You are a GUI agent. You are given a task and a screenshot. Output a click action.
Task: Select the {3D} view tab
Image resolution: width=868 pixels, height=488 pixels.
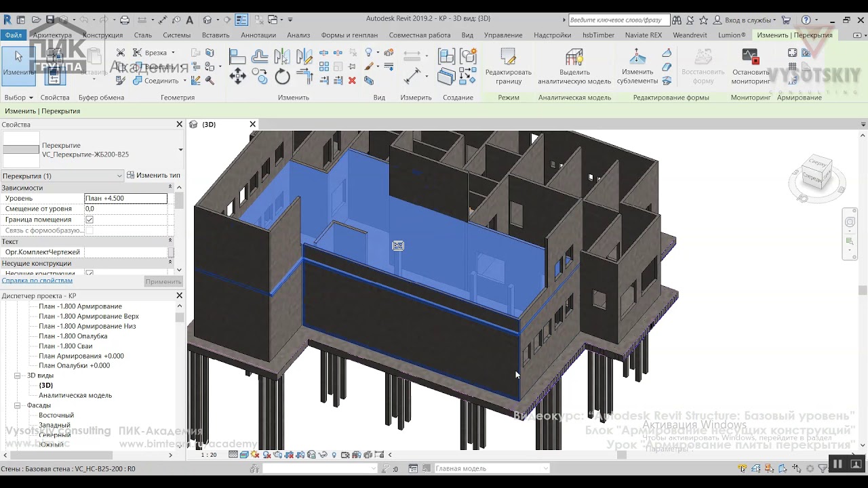point(210,125)
